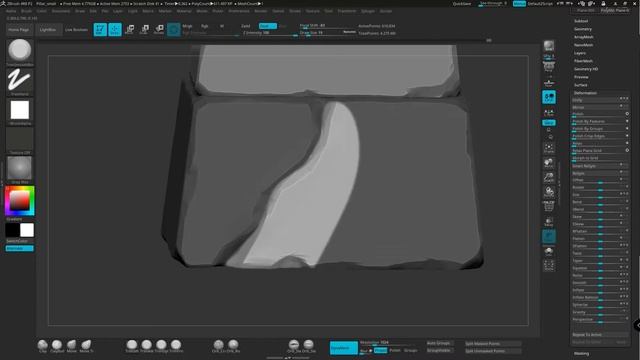This screenshot has width=640, height=360.
Task: Open the Tool menu
Action: pos(329,11)
